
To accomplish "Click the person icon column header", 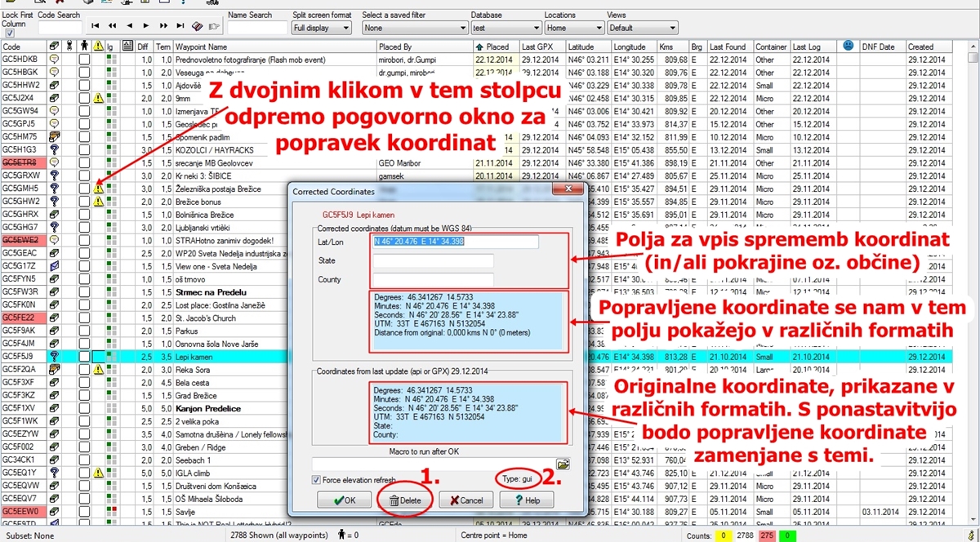I will point(83,47).
